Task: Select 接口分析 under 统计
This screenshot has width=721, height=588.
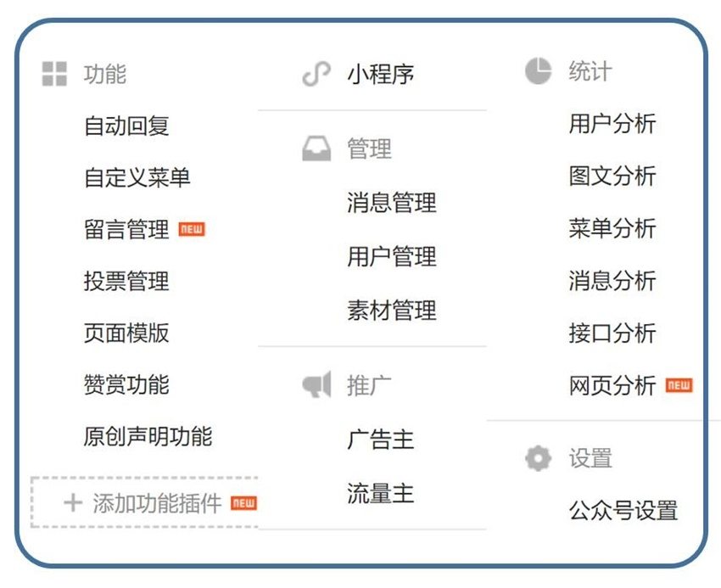Action: 612,333
